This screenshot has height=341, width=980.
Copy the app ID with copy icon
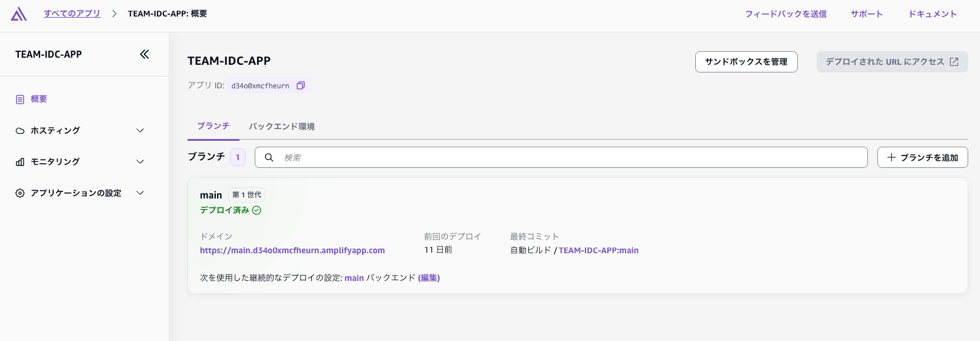(x=301, y=85)
